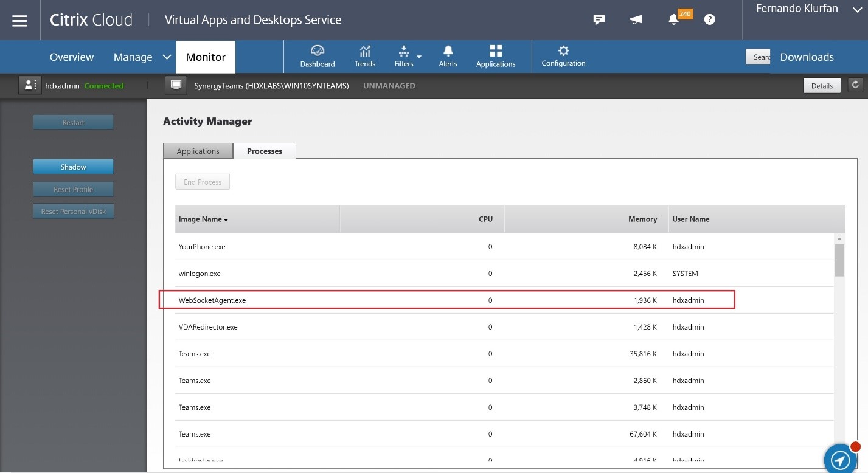Click the Reset Personal vDisk button
868x473 pixels.
(x=73, y=212)
